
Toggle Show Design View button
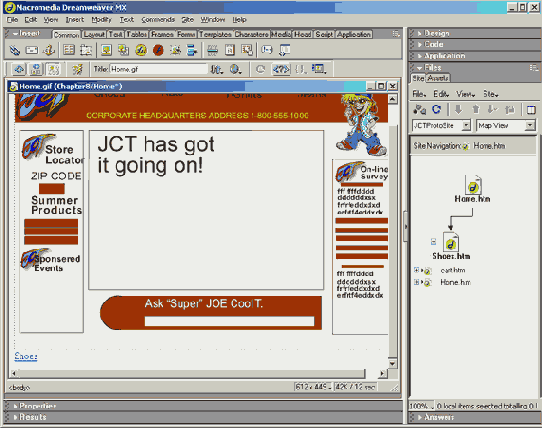point(53,69)
